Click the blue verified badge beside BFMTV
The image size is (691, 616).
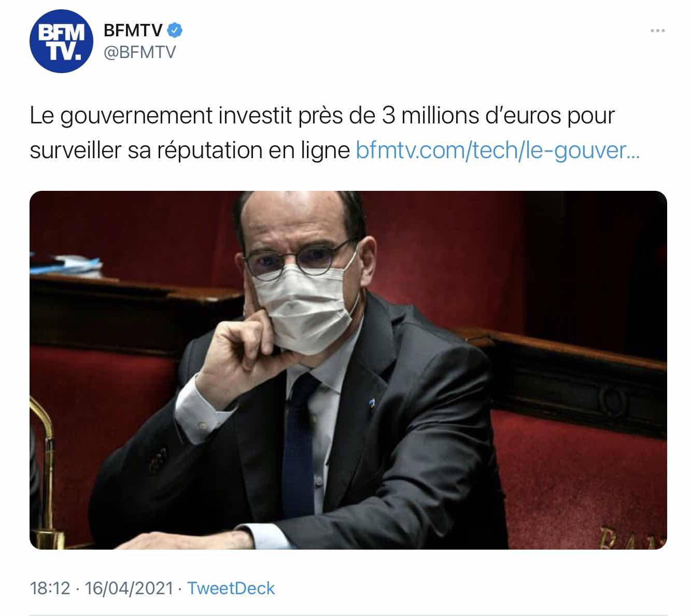point(175,31)
